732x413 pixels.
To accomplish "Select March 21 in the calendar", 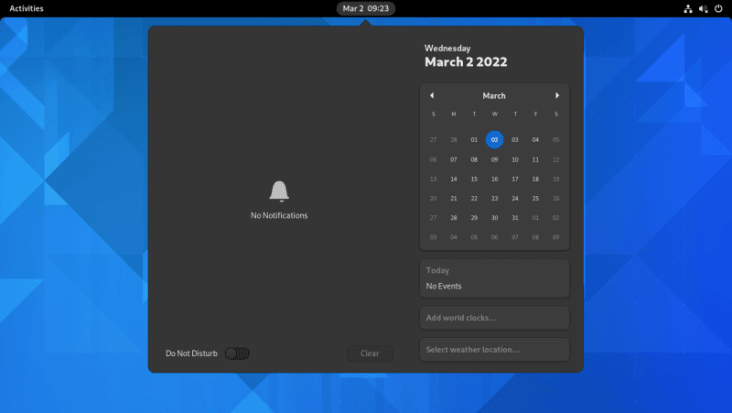I will [453, 198].
